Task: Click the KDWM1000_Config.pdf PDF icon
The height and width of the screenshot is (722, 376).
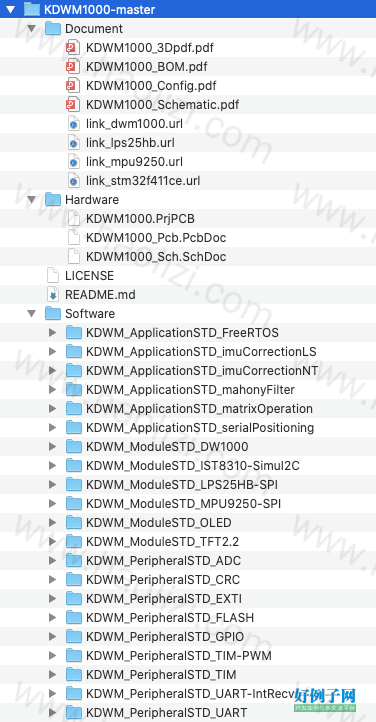Action: [74, 86]
